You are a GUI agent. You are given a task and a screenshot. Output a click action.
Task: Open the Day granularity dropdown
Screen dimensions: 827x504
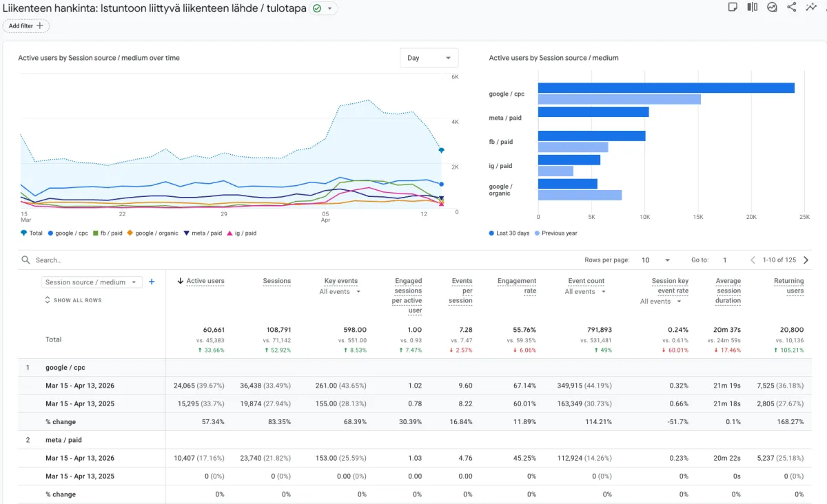point(429,59)
